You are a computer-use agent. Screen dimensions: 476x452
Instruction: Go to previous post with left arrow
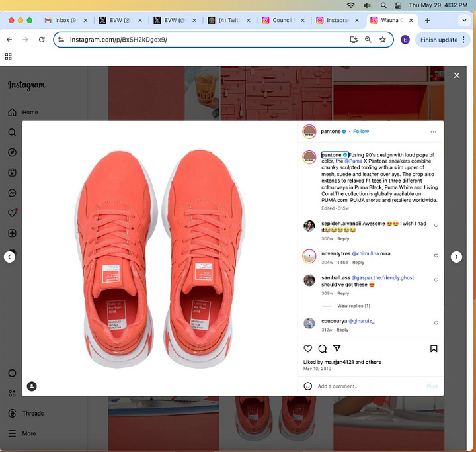click(x=9, y=257)
